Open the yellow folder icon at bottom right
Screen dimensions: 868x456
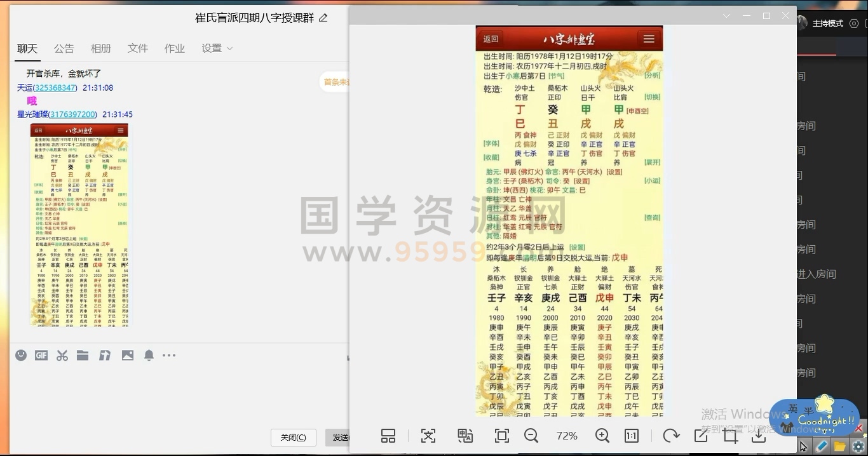click(x=839, y=447)
